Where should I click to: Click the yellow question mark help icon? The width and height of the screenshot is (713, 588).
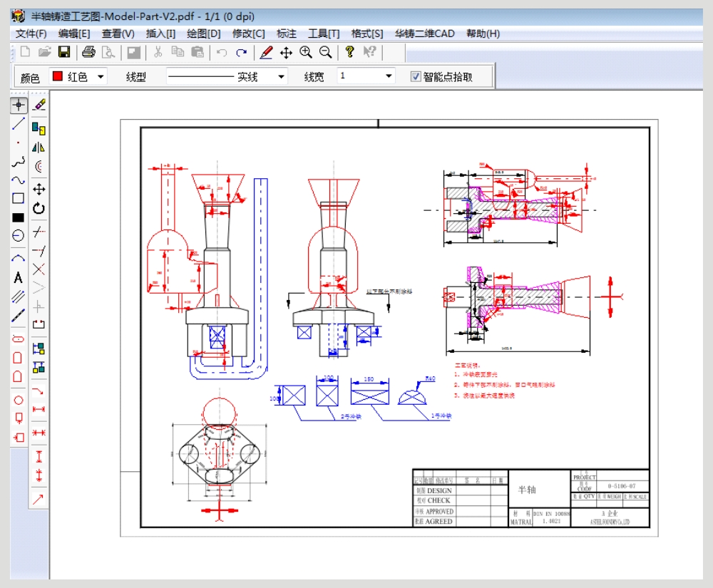pyautogui.click(x=349, y=52)
